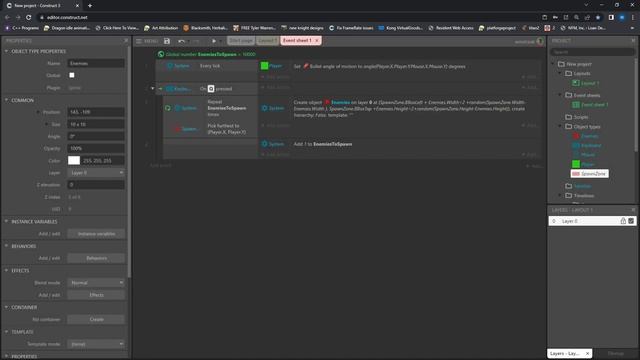
Task: Select the green Player object icon in action
Action: coord(264,66)
